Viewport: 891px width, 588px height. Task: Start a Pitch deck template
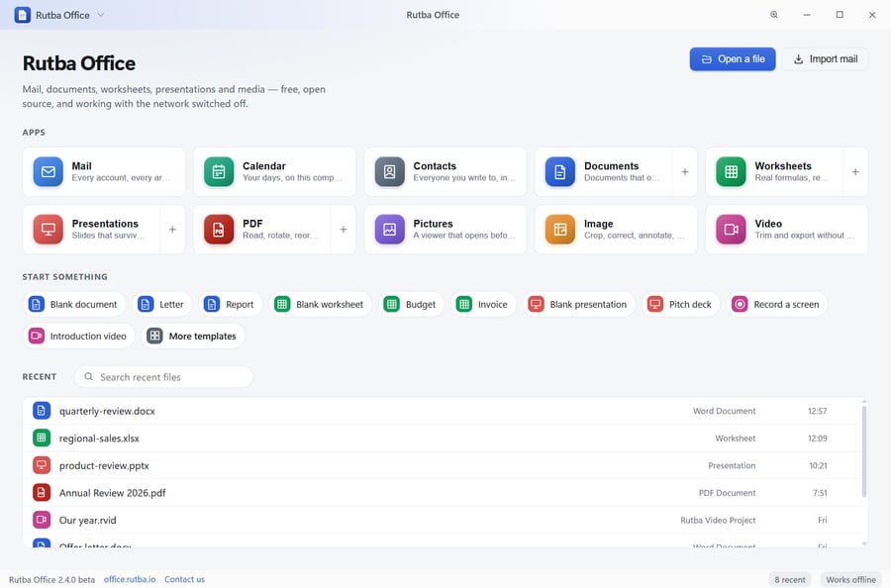tap(681, 305)
